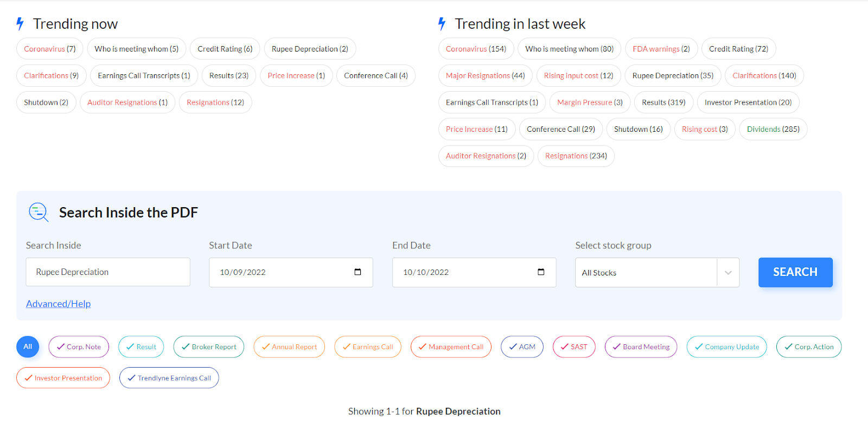Open the Start Date calendar picker icon
Image resolution: width=868 pixels, height=430 pixels.
click(x=358, y=272)
